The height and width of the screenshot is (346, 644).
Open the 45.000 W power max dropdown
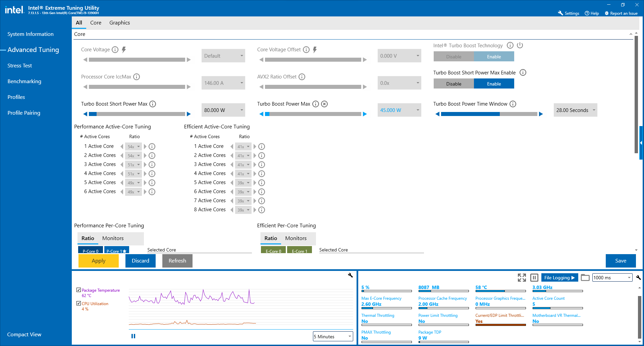(x=399, y=110)
